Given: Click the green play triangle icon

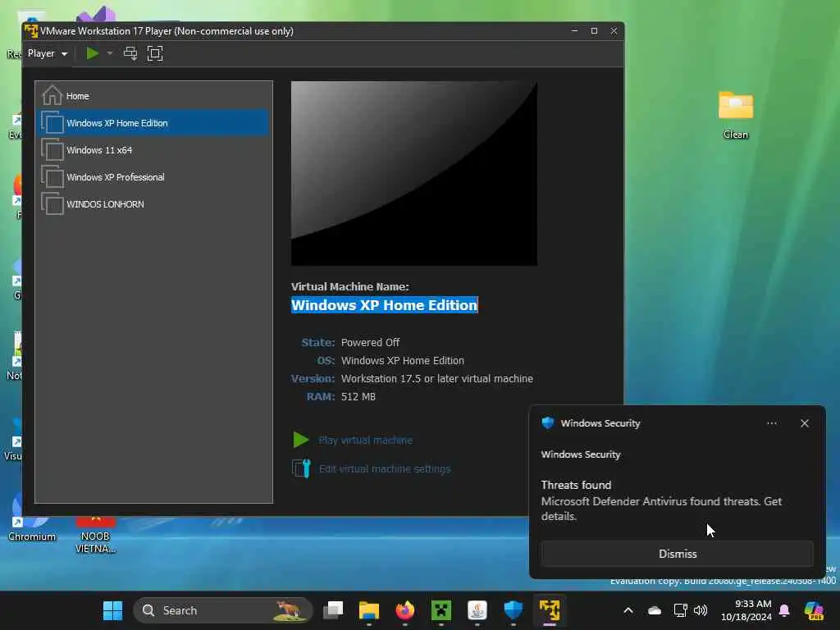Looking at the screenshot, I should [300, 440].
